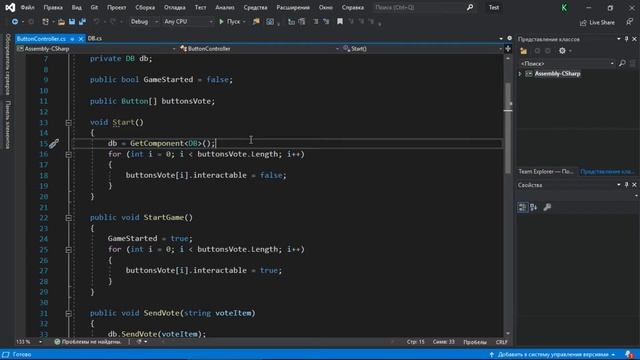Open the Any CPU platform dropdown

click(x=211, y=22)
